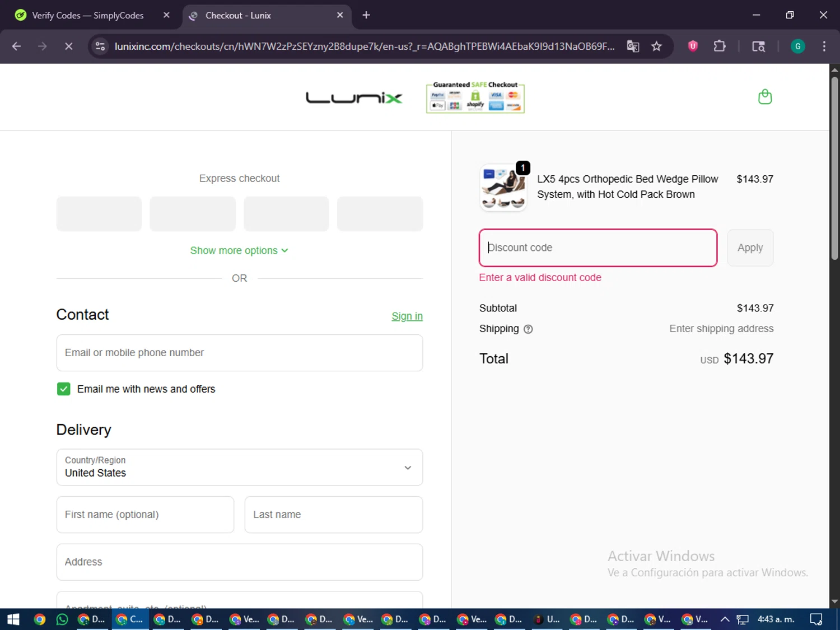Image resolution: width=840 pixels, height=630 pixels.
Task: Click the Guaranteed Safe Checkout badge
Action: click(475, 97)
